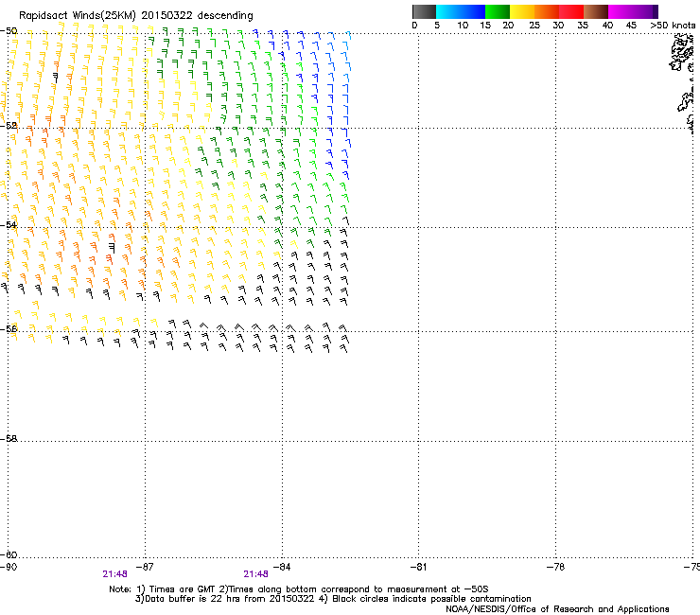This screenshot has width=700, height=615.
Task: Click the latitude label -54
Action: pyautogui.click(x=9, y=225)
